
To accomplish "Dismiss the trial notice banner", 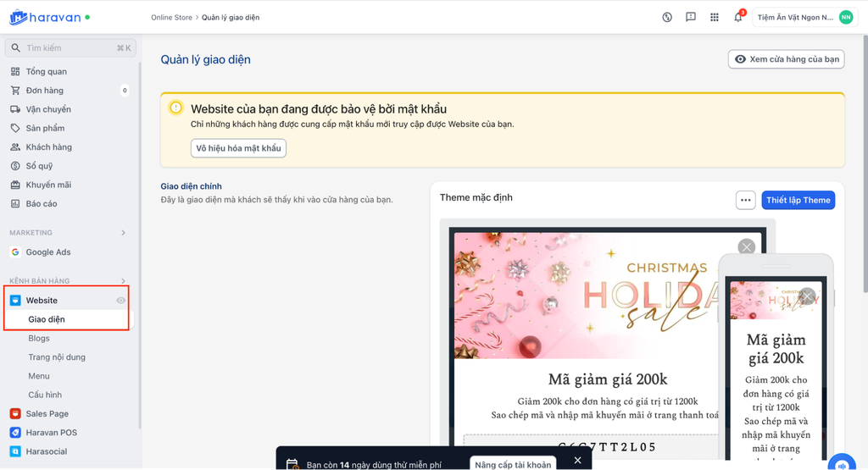I will pyautogui.click(x=577, y=460).
